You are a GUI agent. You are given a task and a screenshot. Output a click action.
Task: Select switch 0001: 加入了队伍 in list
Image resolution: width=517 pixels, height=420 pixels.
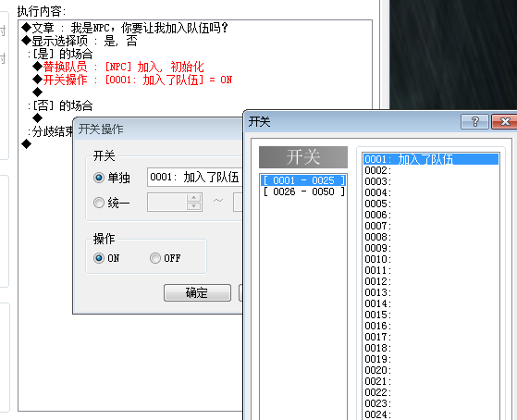click(x=431, y=159)
